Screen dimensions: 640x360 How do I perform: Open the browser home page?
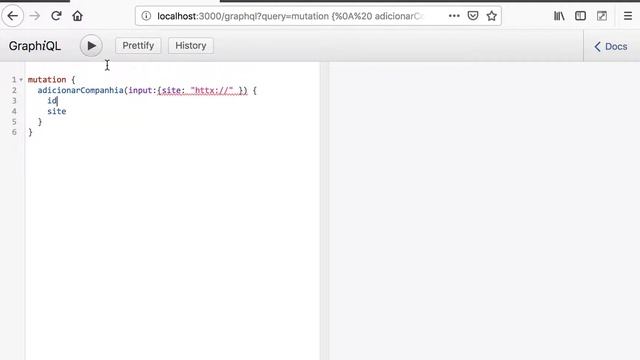(78, 16)
